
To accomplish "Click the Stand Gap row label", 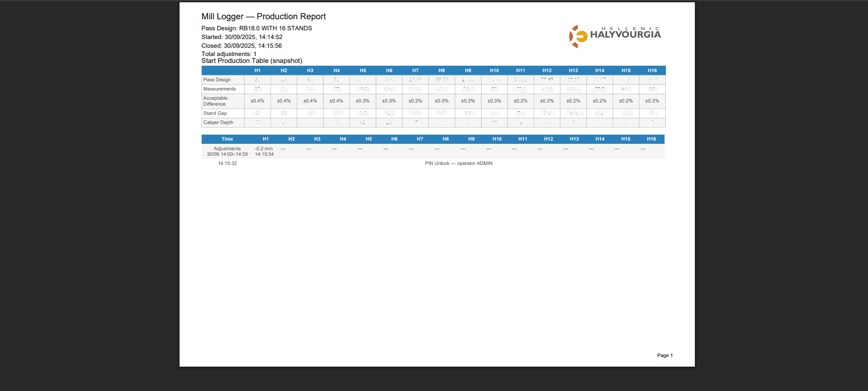I will coord(215,113).
